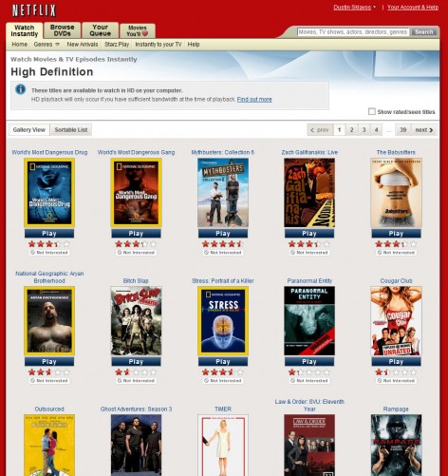Rate Stress: Portrait of a Killer stars
The width and height of the screenshot is (448, 476).
tap(223, 372)
